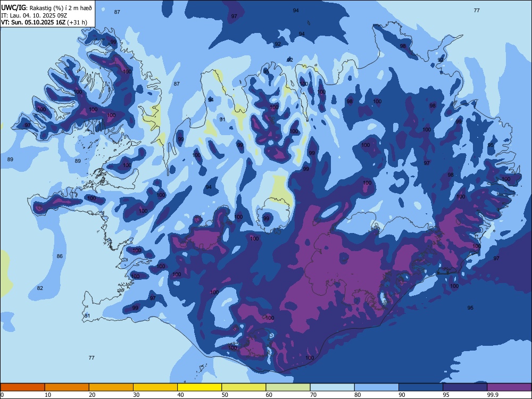Click the '91' humidity value on the map
Screen dimensions: 532x399
point(222,119)
